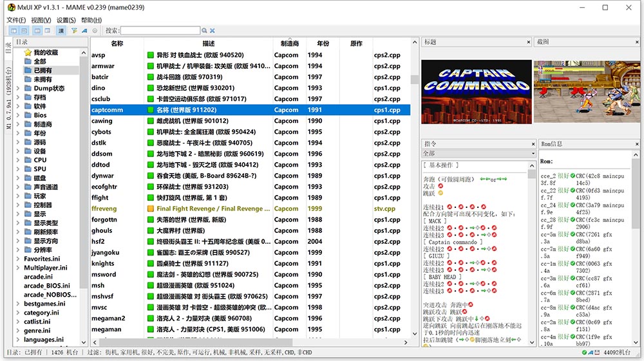Expand the 存档 tree node
The height and width of the screenshot is (361, 644).
click(x=17, y=98)
